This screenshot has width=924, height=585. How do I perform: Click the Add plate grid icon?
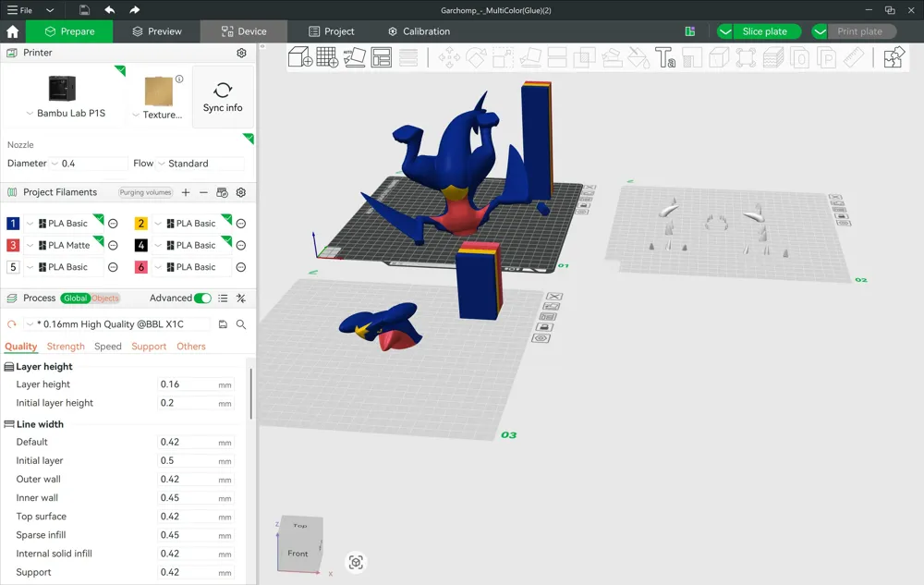(x=327, y=57)
